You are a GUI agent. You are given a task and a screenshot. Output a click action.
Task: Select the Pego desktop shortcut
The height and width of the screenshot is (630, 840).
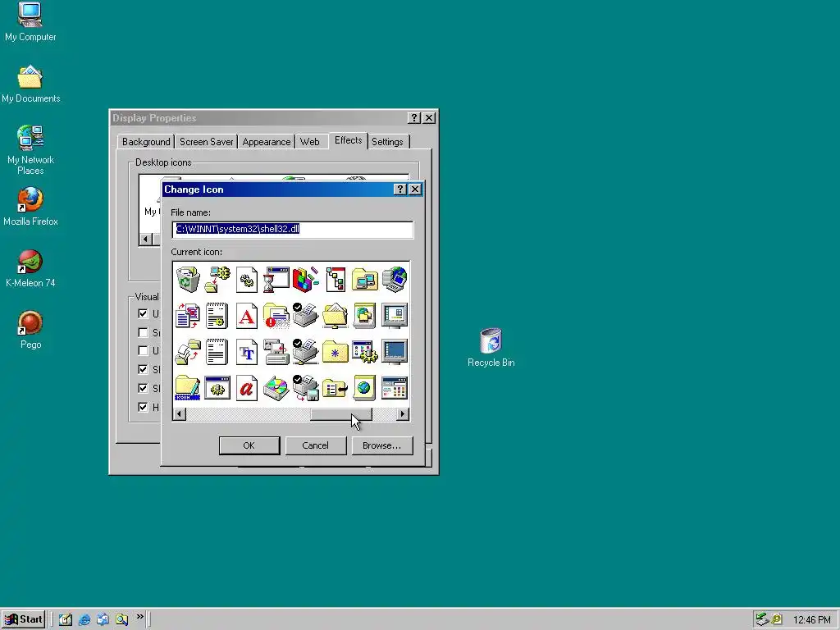tap(30, 330)
